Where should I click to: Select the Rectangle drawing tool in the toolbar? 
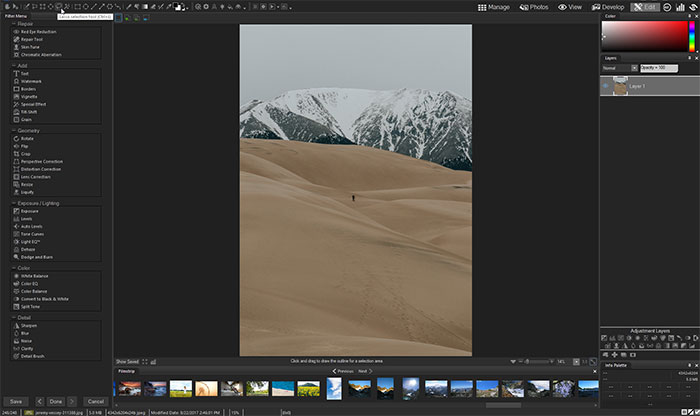pyautogui.click(x=77, y=7)
